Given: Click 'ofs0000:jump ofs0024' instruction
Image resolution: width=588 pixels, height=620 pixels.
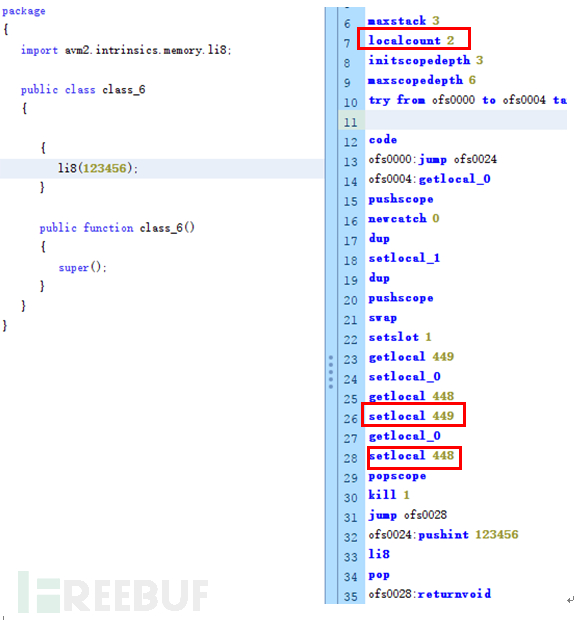Looking at the screenshot, I should [x=432, y=159].
